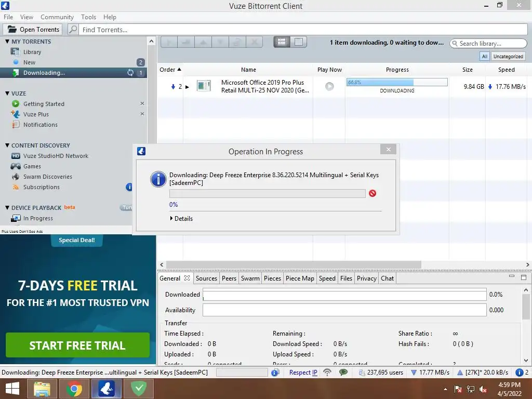
Task: Click the status bar download speed indicator
Action: click(430, 373)
